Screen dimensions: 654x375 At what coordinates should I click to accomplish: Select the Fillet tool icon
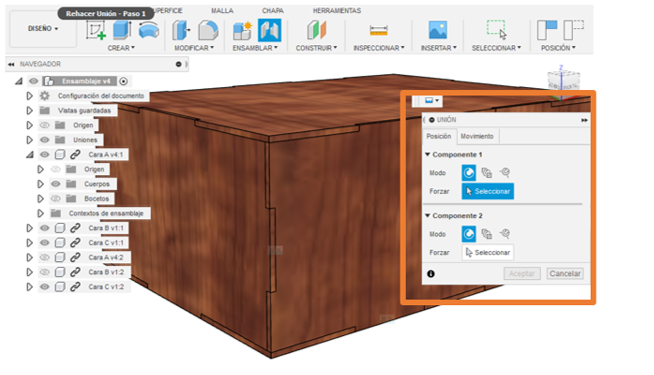208,30
